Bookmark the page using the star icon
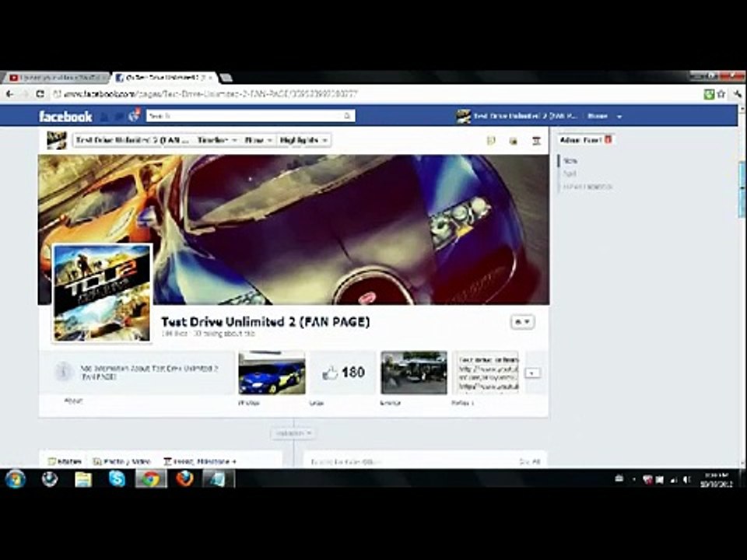The width and height of the screenshot is (747, 560). tap(721, 94)
